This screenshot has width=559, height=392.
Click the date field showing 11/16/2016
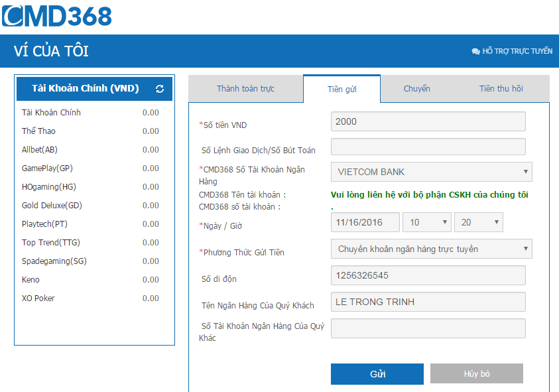[365, 222]
